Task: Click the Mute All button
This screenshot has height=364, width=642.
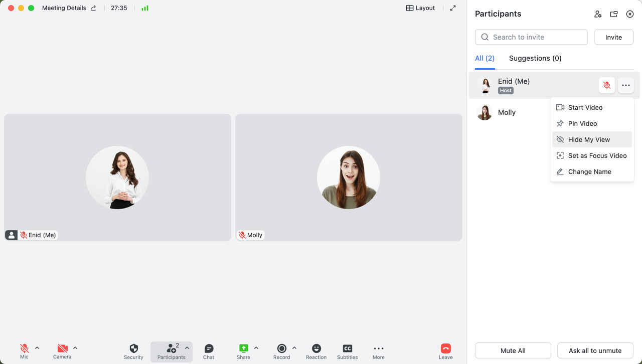Action: [513, 350]
